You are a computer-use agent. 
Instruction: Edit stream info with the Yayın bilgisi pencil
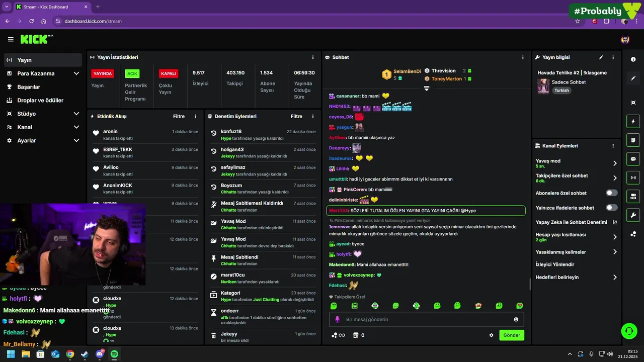coord(601,57)
